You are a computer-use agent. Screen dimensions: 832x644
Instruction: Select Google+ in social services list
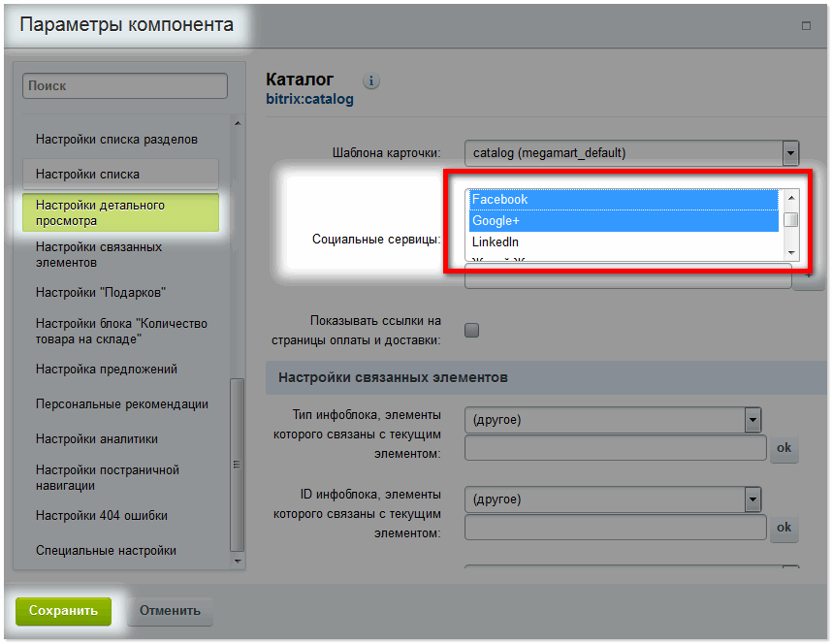[x=624, y=221]
